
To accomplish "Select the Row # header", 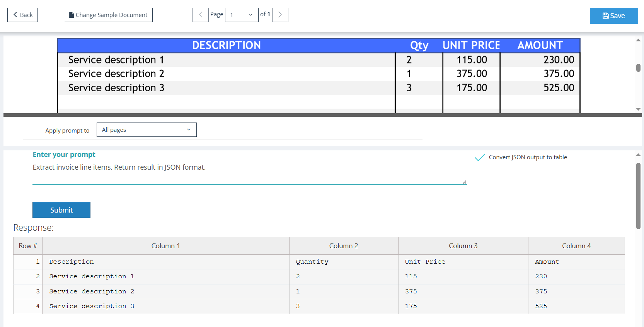I will point(28,246).
